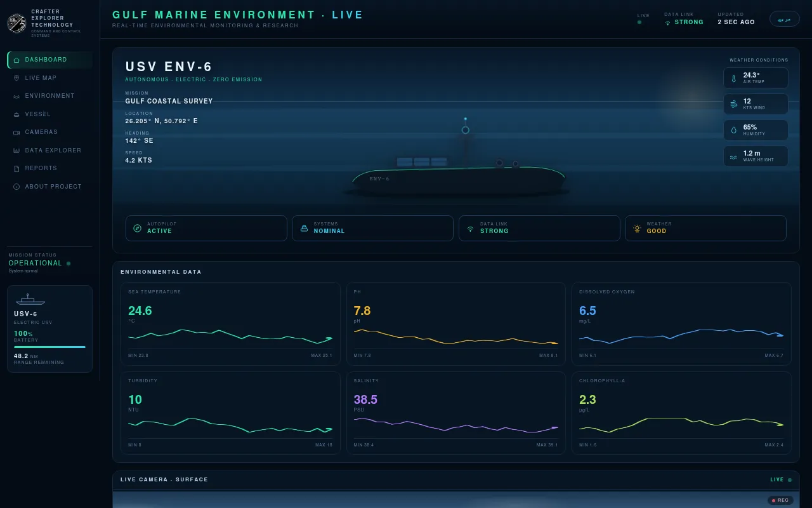Click the About Project info icon
This screenshot has height=508, width=812.
(x=16, y=187)
